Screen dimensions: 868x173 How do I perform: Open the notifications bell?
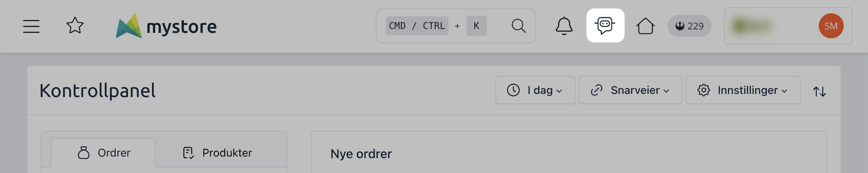pyautogui.click(x=564, y=26)
